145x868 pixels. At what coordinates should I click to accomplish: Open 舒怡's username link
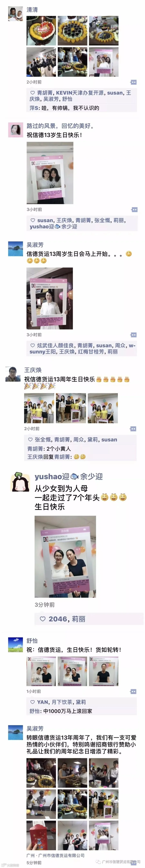[32, 641]
